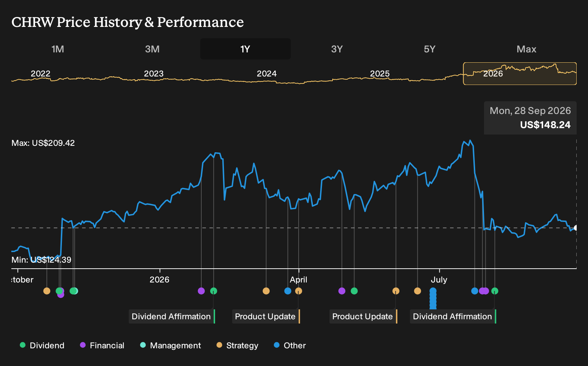Click the green Dividend dot above the last Dividend Affirmation
Image resolution: width=588 pixels, height=366 pixels.
pos(495,291)
